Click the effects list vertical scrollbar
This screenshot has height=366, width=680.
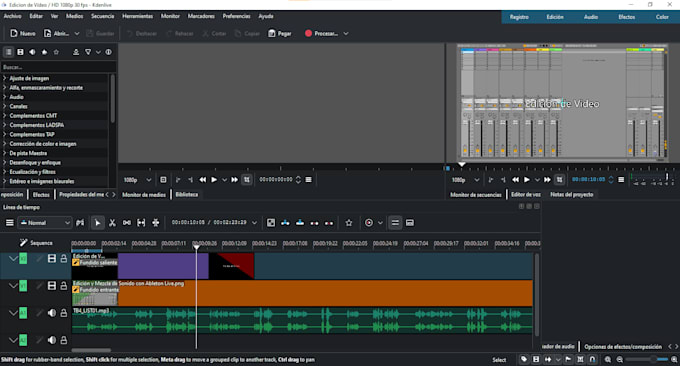pos(113,98)
